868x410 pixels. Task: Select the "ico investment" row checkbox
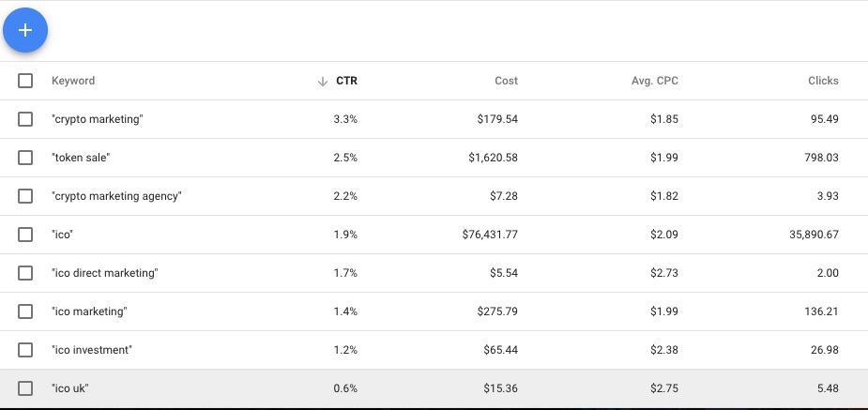pos(25,350)
